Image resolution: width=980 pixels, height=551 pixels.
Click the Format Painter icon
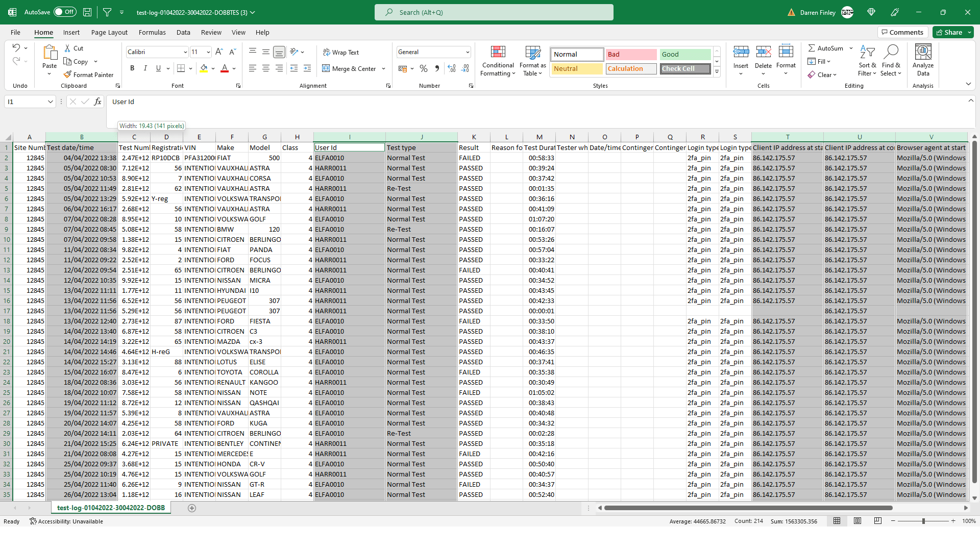[67, 74]
